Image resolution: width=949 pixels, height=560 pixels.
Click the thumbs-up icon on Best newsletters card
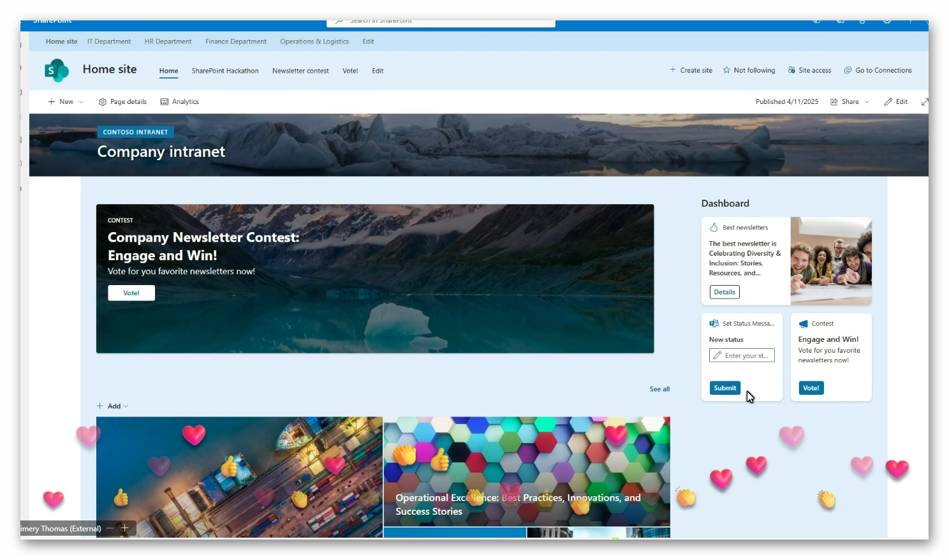714,227
